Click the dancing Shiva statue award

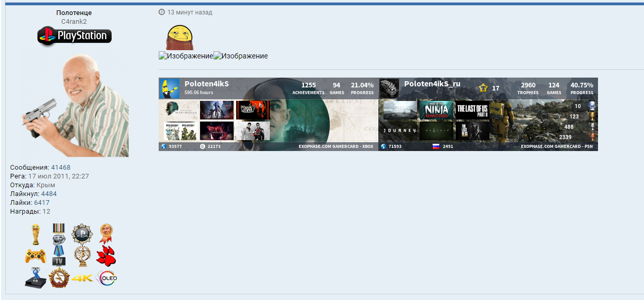[82, 256]
